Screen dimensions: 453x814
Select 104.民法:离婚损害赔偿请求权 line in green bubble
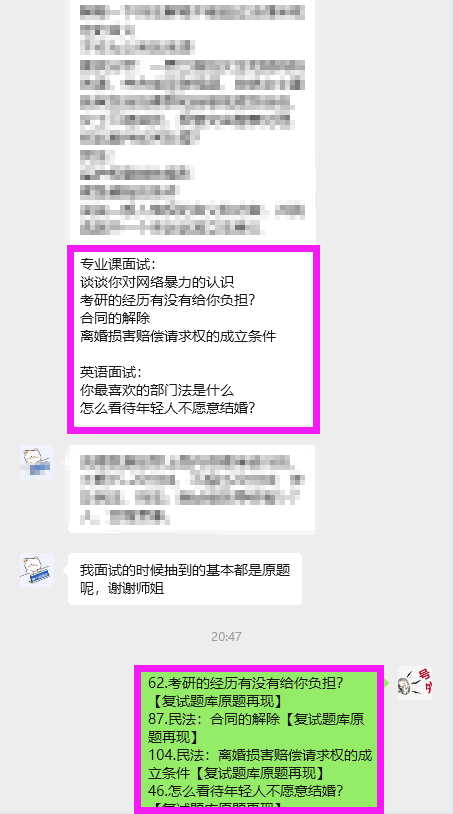coord(260,754)
